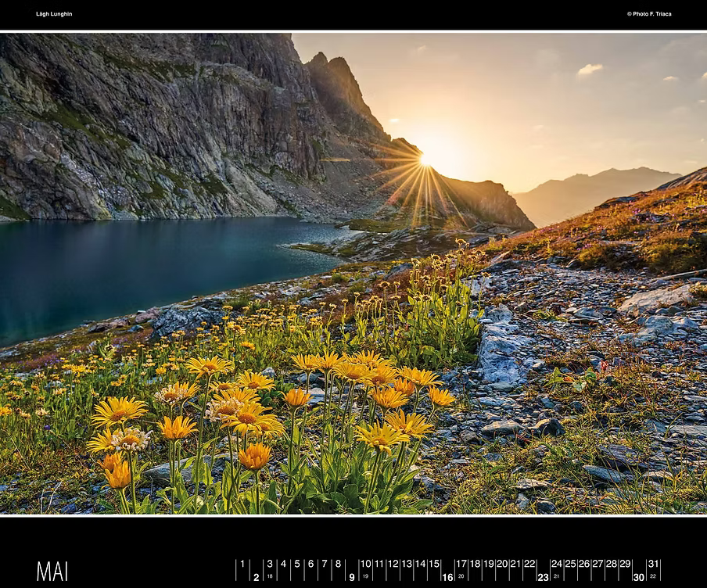Select day 28 in the calendar strip
Screen dimensions: 707x588
(612, 564)
